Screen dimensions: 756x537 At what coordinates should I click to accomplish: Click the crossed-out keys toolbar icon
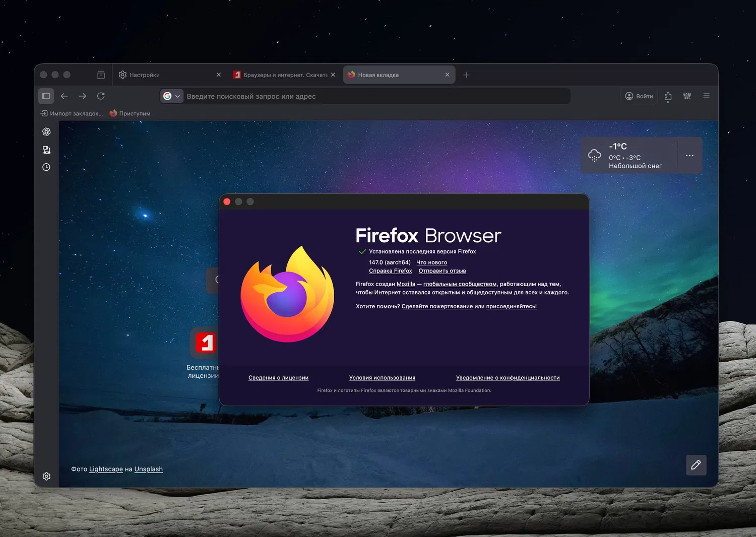tap(687, 96)
